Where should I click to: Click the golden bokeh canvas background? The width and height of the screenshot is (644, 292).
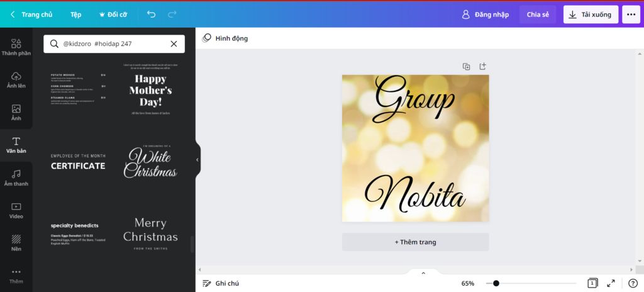tap(415, 149)
